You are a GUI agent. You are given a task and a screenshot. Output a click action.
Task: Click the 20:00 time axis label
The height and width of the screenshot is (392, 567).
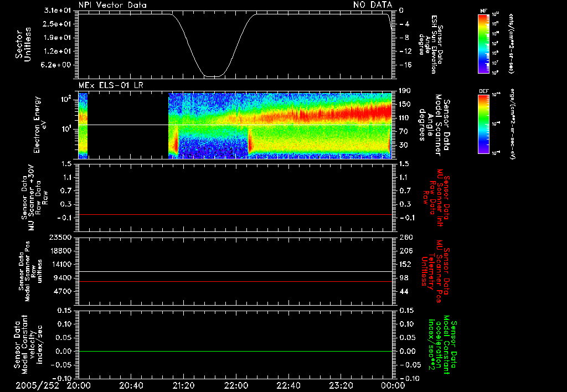[x=79, y=385]
